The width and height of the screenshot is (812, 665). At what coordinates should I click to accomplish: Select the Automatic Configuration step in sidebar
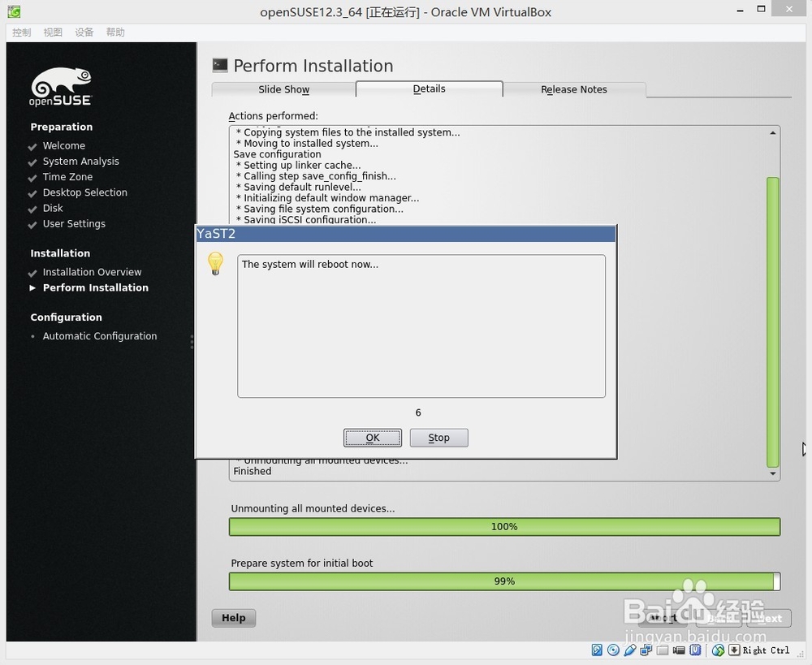(x=100, y=335)
